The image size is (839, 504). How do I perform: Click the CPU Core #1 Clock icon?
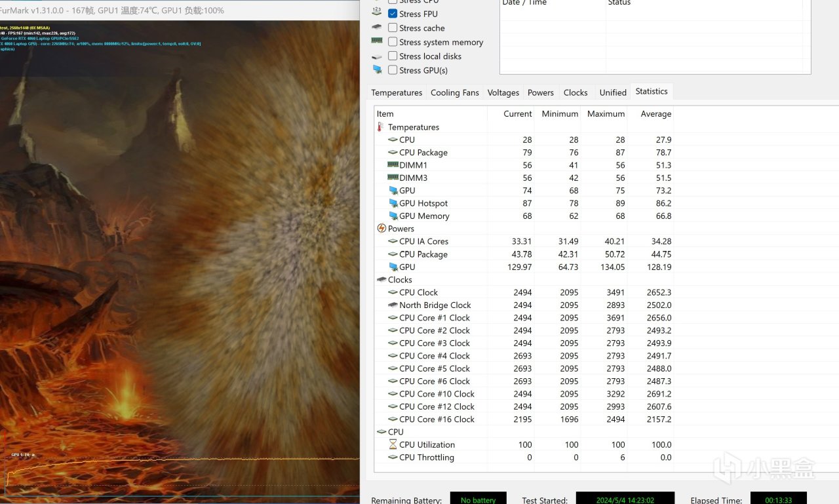click(393, 318)
